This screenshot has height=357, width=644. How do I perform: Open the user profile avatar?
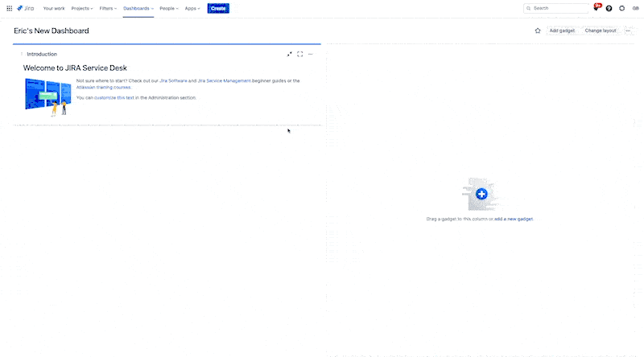[x=635, y=8]
